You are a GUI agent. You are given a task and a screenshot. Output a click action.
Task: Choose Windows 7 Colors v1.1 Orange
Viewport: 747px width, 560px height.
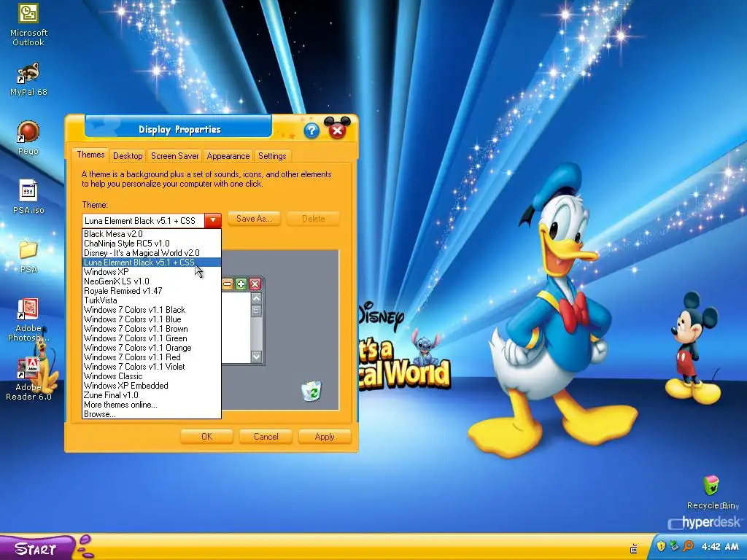pyautogui.click(x=152, y=348)
